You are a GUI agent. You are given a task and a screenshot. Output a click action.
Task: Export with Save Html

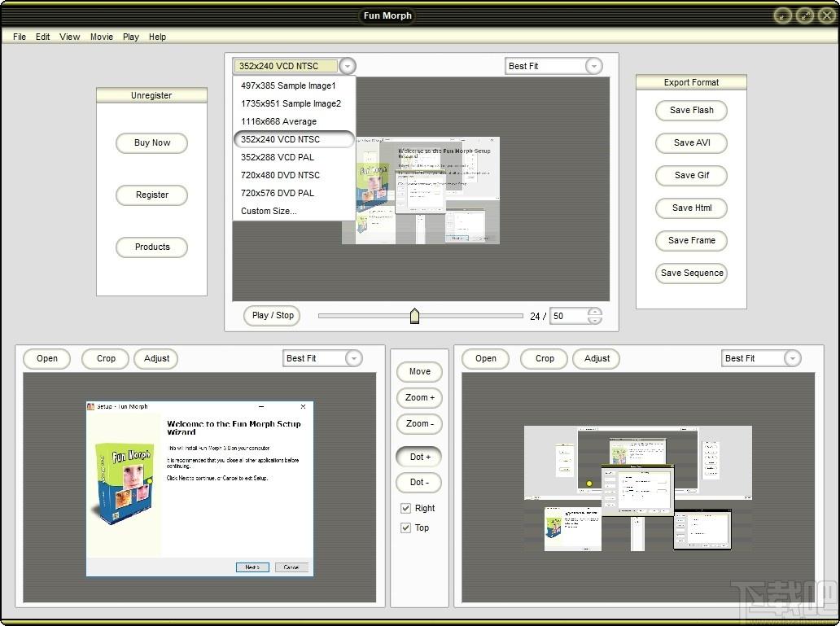691,208
